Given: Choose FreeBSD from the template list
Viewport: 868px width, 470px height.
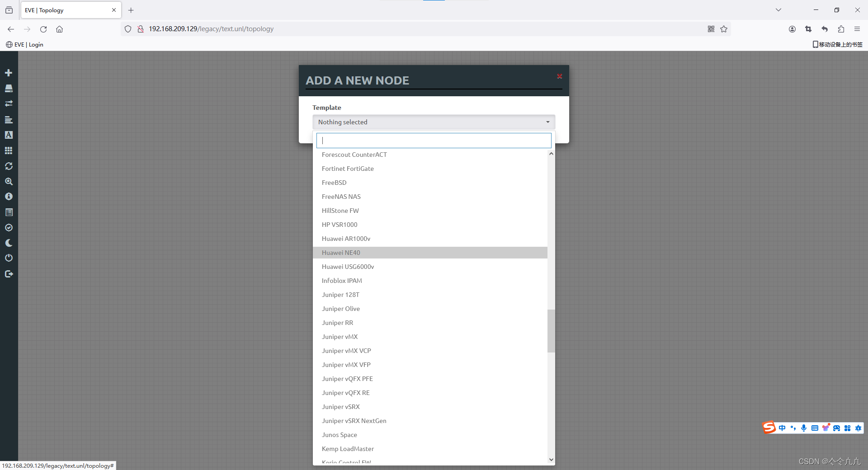Looking at the screenshot, I should (x=430, y=183).
